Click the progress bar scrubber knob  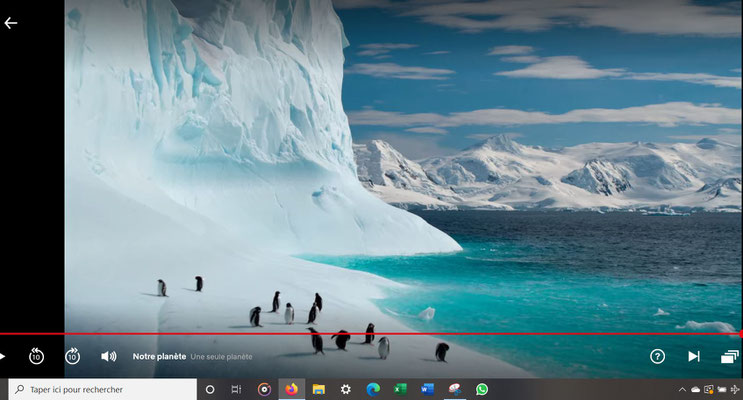click(741, 334)
